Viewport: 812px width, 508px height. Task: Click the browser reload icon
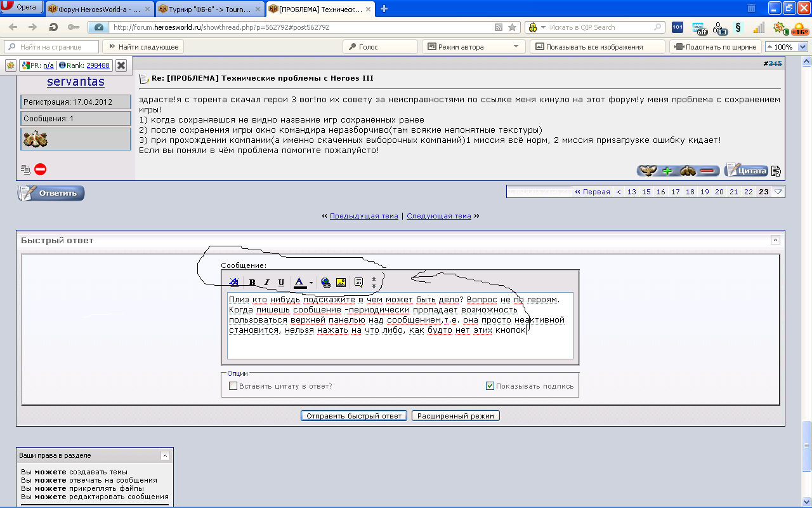(54, 27)
